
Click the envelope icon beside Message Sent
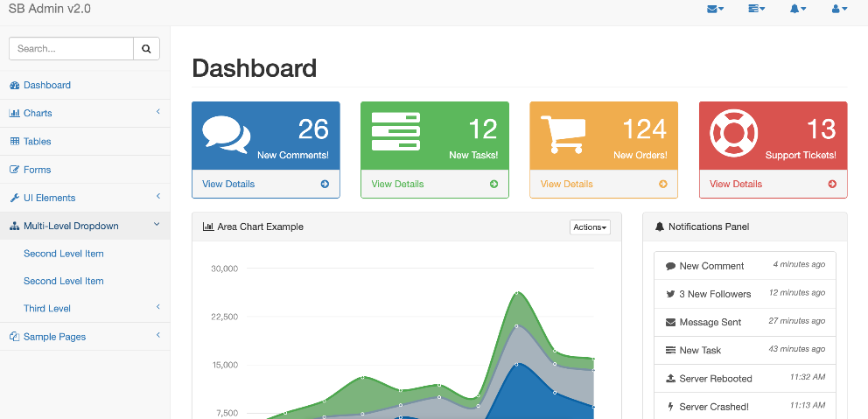670,322
